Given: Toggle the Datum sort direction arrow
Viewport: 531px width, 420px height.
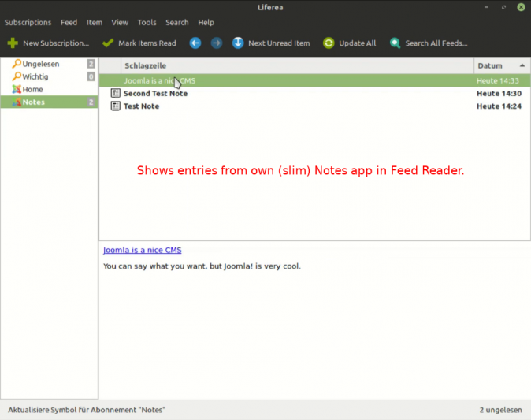Looking at the screenshot, I should tap(522, 65).
